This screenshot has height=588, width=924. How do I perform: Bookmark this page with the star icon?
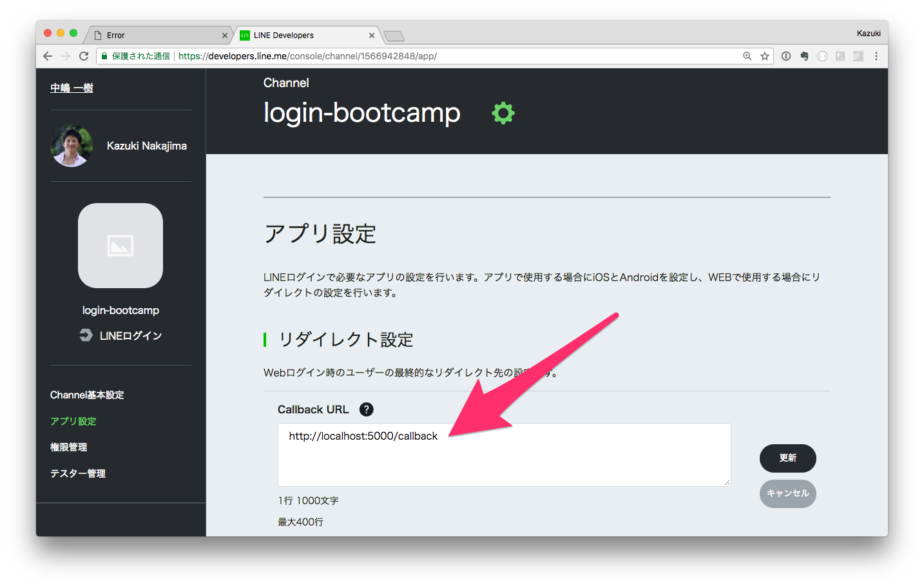pos(764,56)
